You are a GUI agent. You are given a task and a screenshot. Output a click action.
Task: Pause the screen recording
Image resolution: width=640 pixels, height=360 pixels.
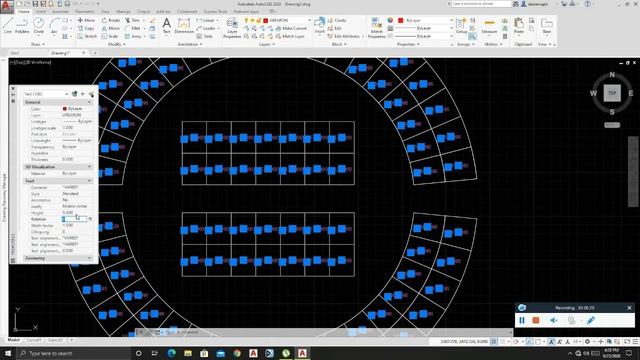[x=522, y=320]
